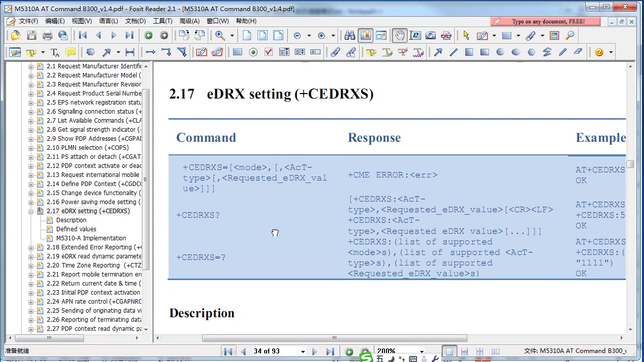Click the Zoom In magnifier tool

(x=220, y=35)
